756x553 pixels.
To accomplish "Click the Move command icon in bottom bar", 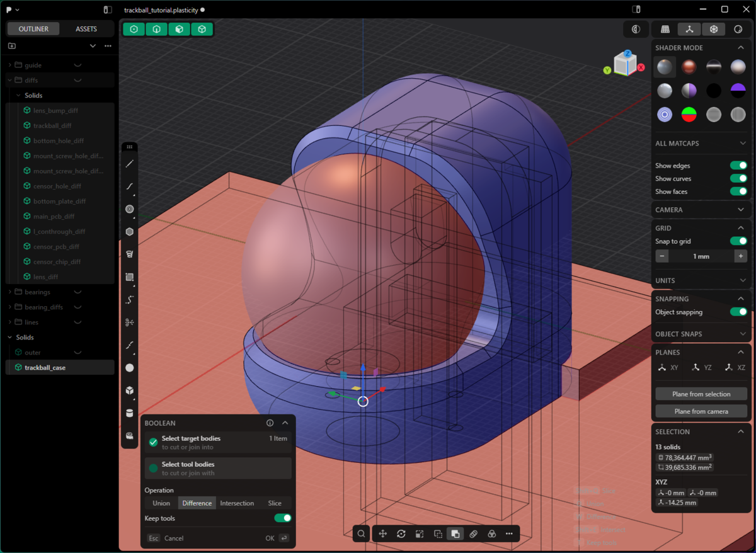I will pyautogui.click(x=382, y=533).
